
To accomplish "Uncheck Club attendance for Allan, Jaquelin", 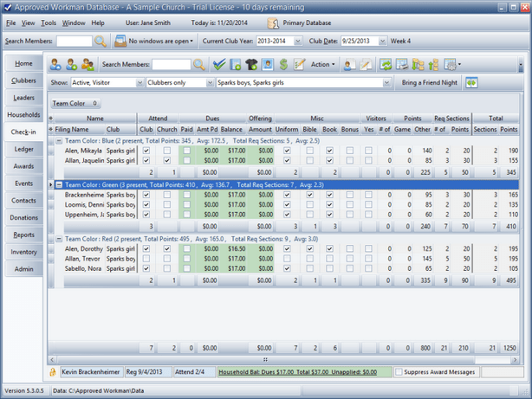I will click(x=146, y=160).
